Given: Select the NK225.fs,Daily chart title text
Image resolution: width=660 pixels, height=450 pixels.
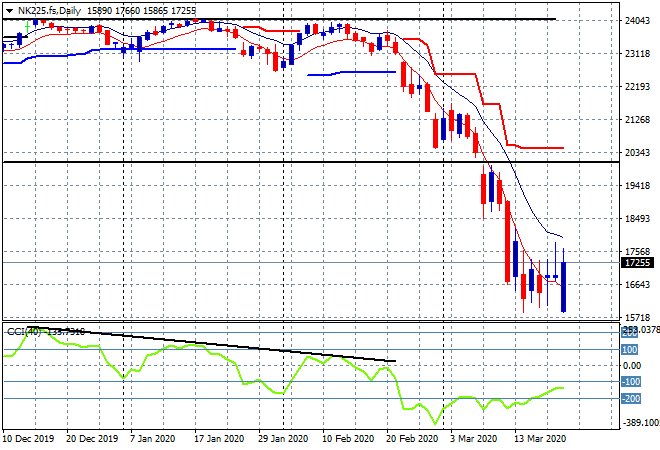Looking at the screenshot, I should [49, 11].
